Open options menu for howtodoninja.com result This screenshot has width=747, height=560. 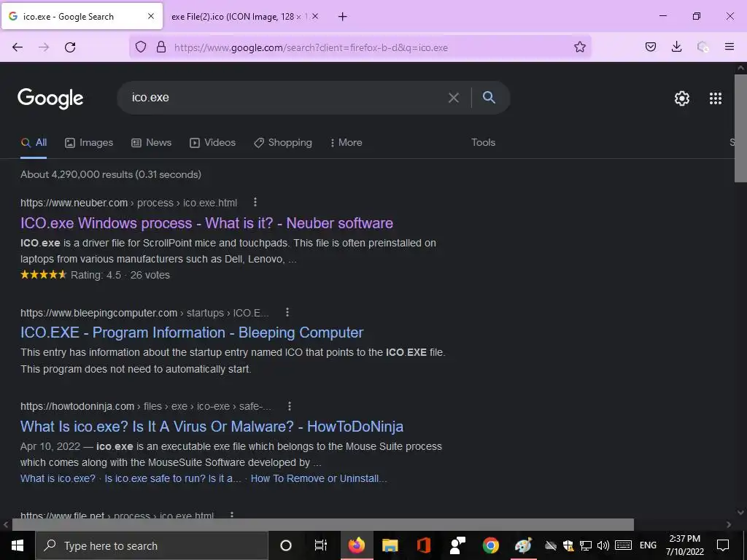(x=290, y=406)
